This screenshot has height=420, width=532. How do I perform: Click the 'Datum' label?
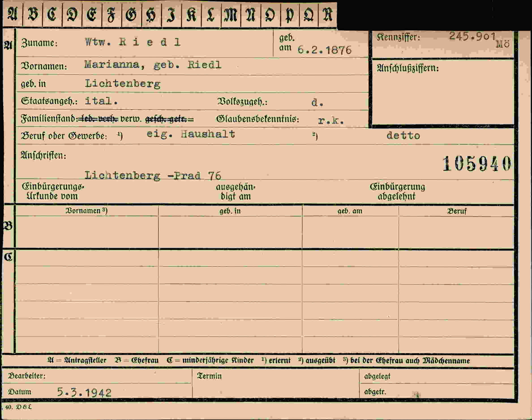coord(20,392)
